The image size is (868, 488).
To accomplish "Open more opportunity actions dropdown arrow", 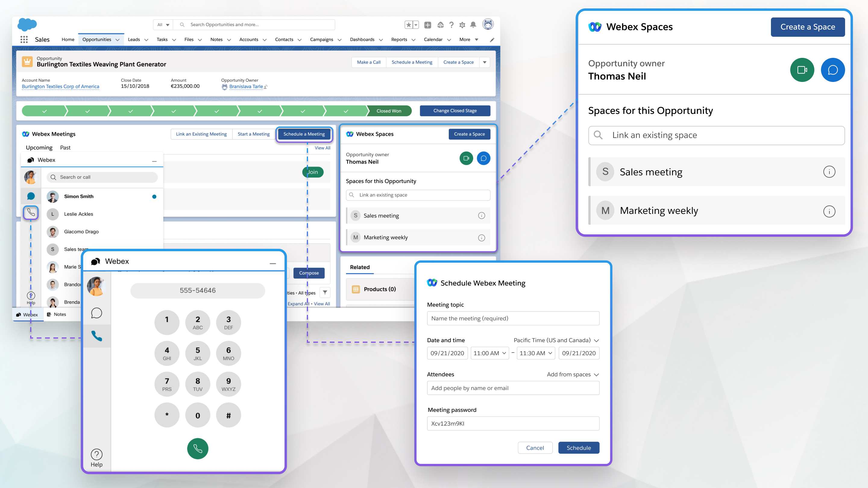I will pyautogui.click(x=485, y=62).
